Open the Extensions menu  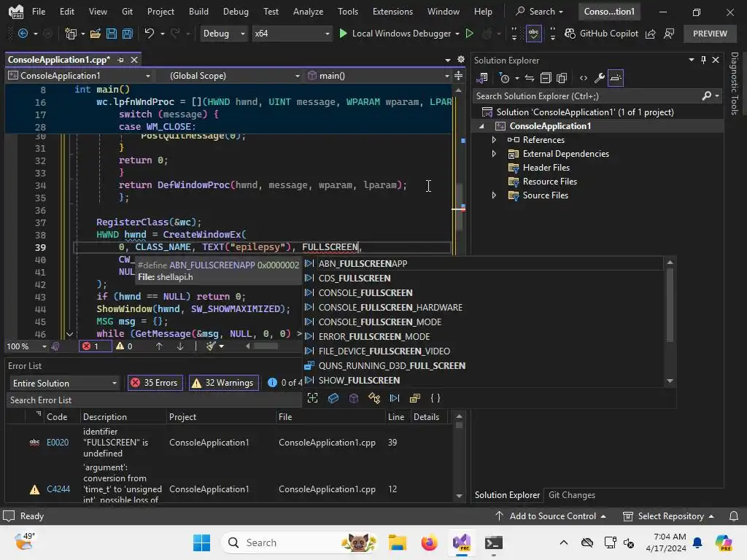[x=392, y=12]
